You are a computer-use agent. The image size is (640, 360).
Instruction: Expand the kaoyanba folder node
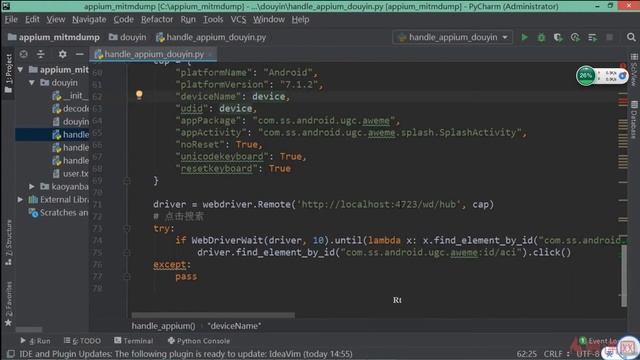point(32,187)
